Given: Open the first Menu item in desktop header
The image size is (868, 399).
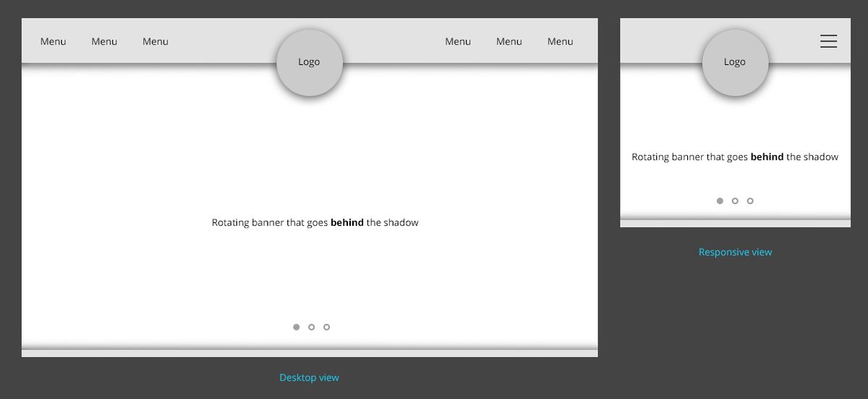Looking at the screenshot, I should click(x=53, y=42).
